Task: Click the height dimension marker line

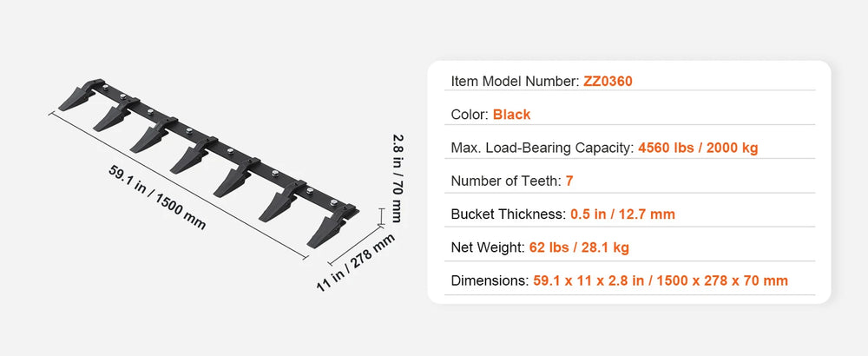Action: coord(381,217)
